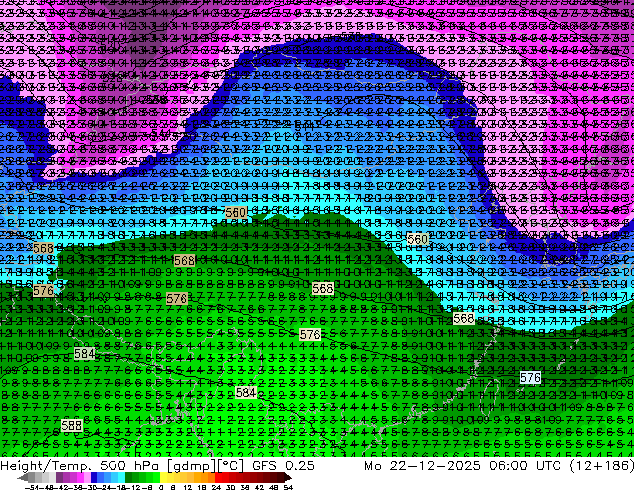
Task: Click the leftmost 576 contour label
Action: point(43,290)
